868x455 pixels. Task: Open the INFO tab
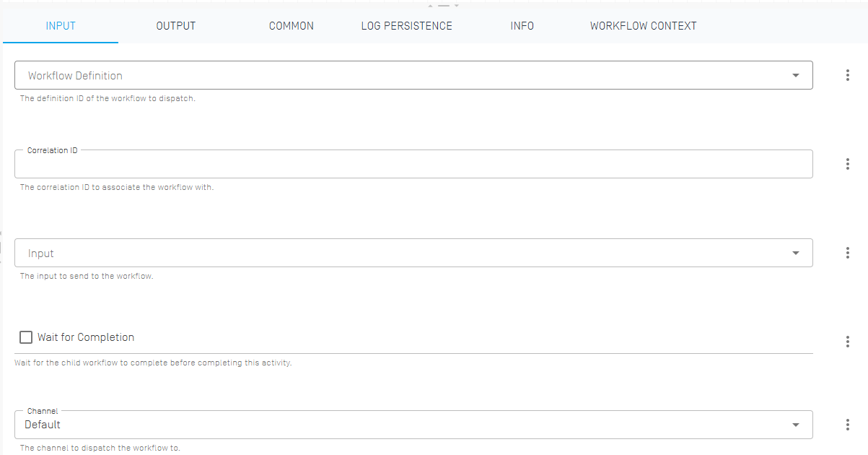(522, 25)
